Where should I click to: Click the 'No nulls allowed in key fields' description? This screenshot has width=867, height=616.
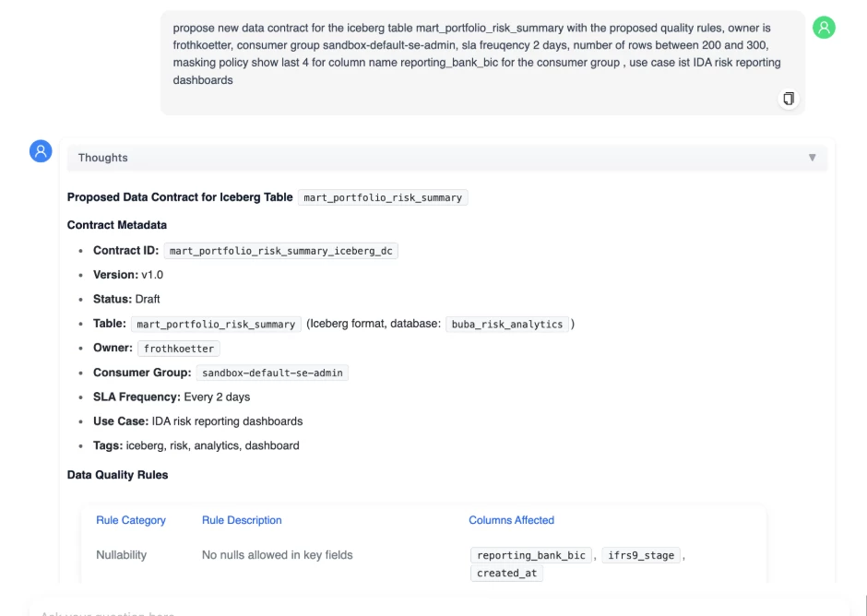(277, 555)
